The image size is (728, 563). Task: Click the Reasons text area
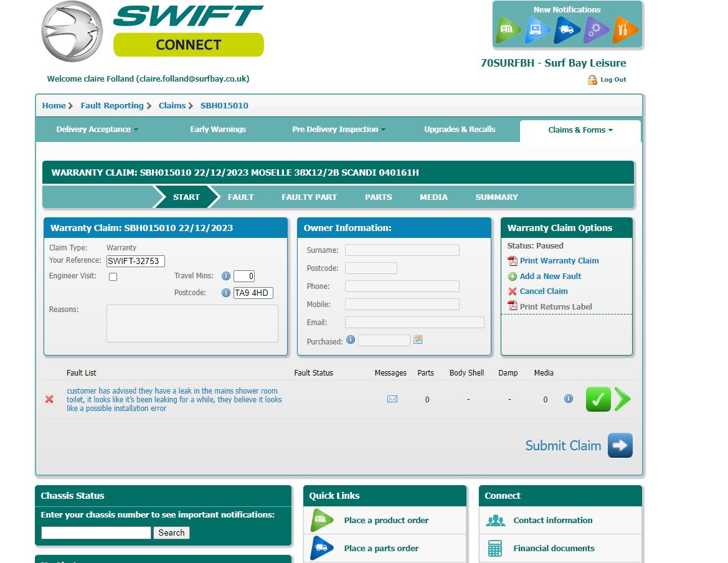click(192, 323)
